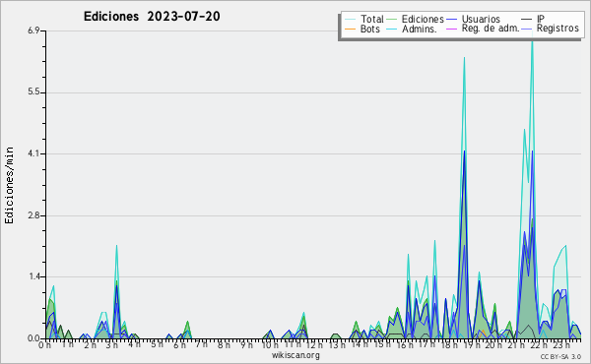Viewport: 591px width, 364px height.
Task: Click the 0 h x-axis label
Action: 45,345
